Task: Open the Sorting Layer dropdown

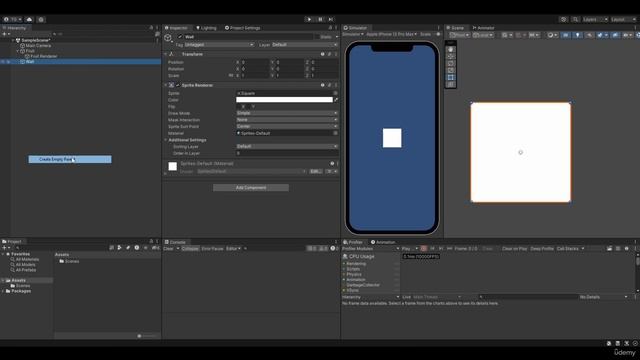Action: pos(287,146)
